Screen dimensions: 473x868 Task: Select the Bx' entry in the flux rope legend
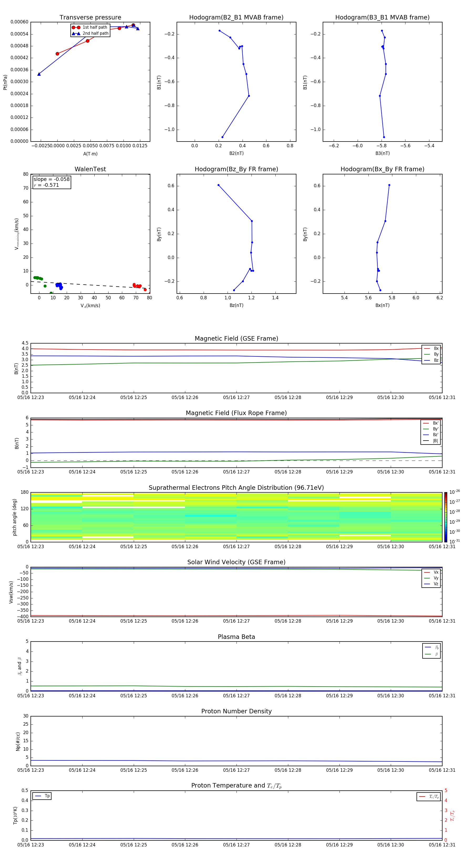tap(431, 423)
